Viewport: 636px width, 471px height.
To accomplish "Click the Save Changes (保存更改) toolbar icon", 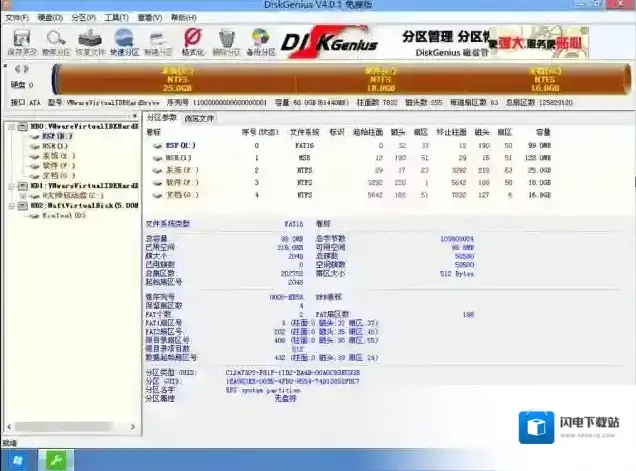I will (22, 41).
